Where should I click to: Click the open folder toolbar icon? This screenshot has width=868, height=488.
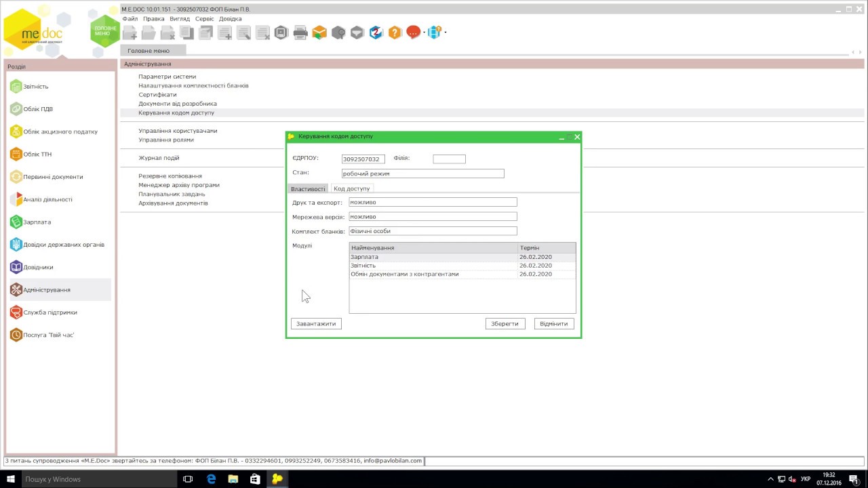coord(149,33)
